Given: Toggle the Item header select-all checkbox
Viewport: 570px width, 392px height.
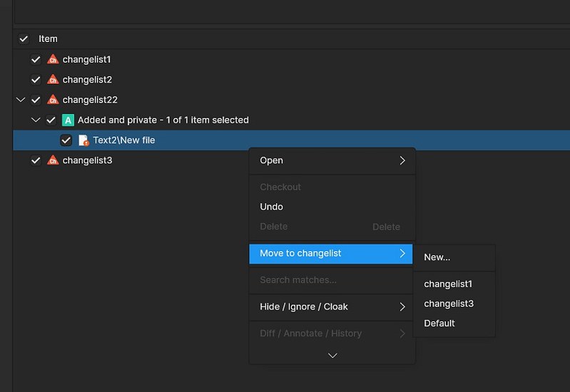Looking at the screenshot, I should 24,38.
